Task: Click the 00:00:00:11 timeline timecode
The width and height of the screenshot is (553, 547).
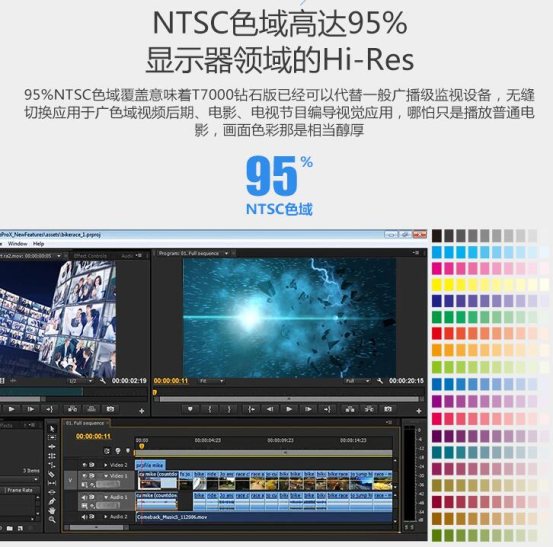Action: coord(93,436)
